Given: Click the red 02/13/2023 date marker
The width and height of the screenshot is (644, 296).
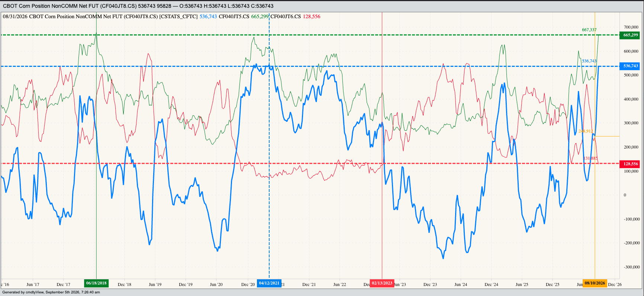Looking at the screenshot, I should pyautogui.click(x=382, y=283).
